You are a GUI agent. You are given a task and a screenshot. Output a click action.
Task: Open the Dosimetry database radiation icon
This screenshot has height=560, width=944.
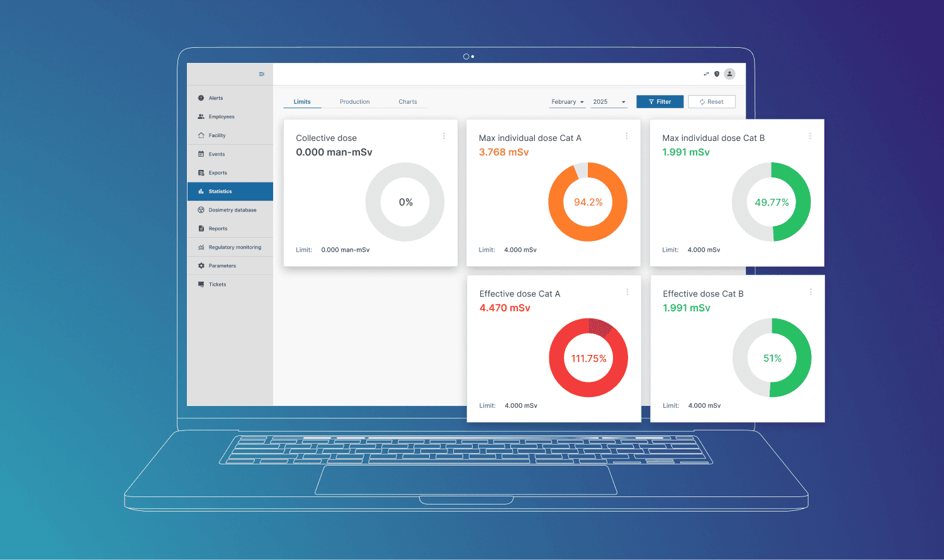[201, 210]
